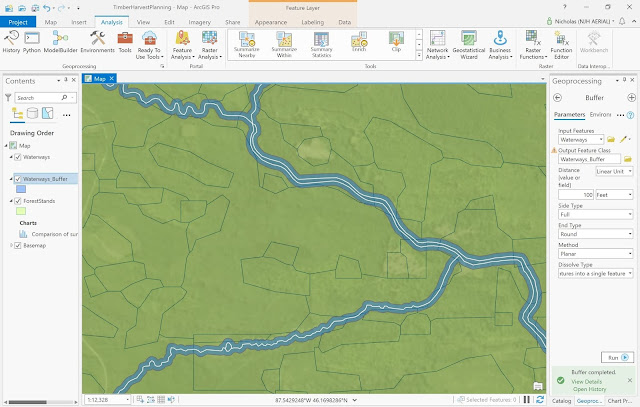Switch Contents to List By Drawing Order
The height and width of the screenshot is (407, 640).
(x=18, y=113)
